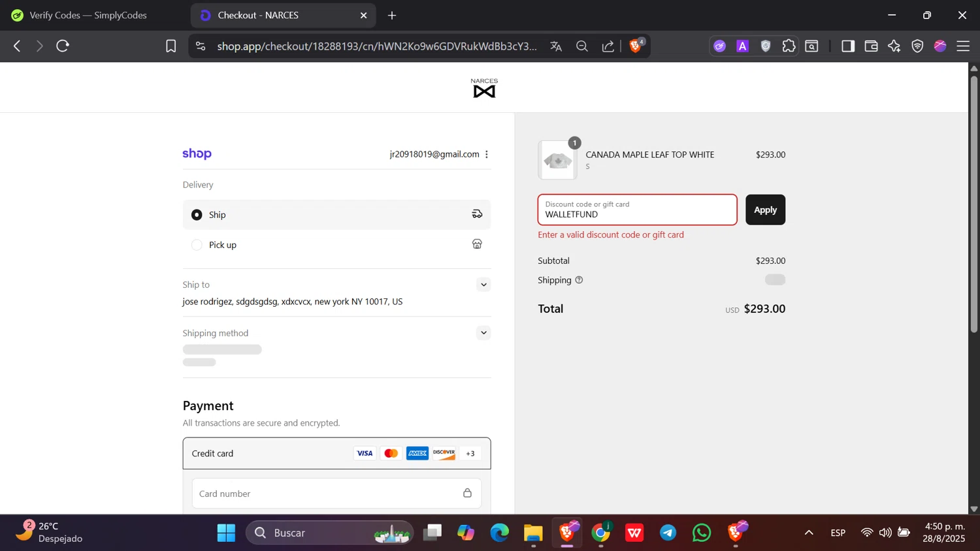Open Brave Wallet icon
Screen dimensions: 980x551
(871, 46)
